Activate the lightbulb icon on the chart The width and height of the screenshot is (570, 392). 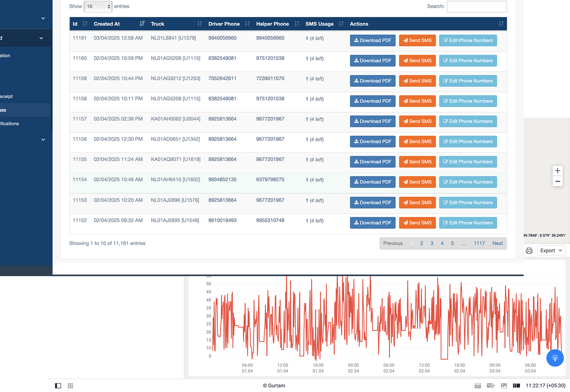pyautogui.click(x=555, y=358)
